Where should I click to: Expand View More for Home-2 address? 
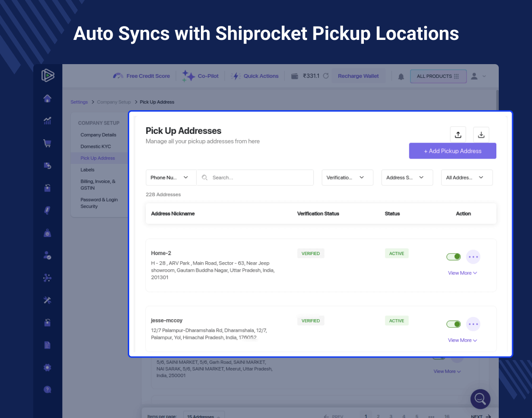coord(462,273)
